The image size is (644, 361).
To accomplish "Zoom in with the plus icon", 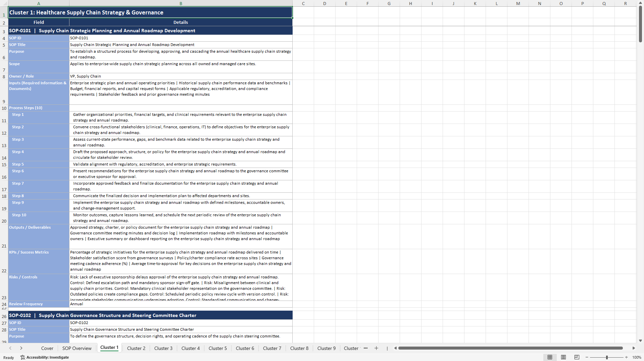I will pyautogui.click(x=626, y=357).
